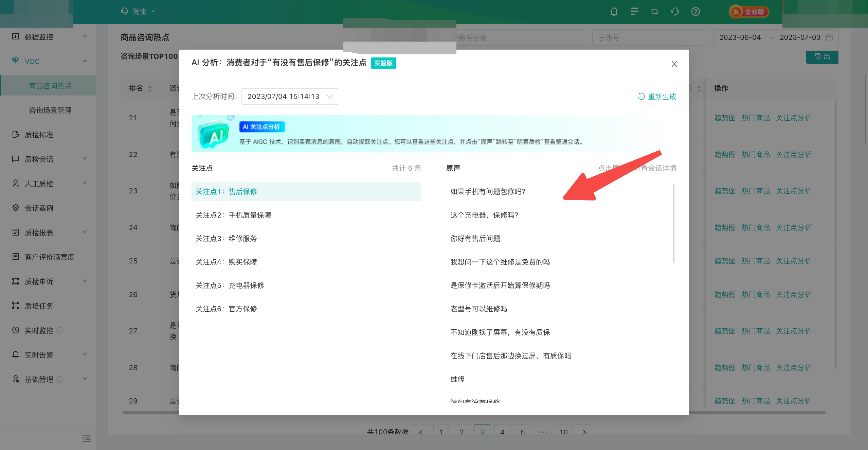868x450 pixels.
Task: Click 热门商品 in row 22
Action: [x=756, y=155]
